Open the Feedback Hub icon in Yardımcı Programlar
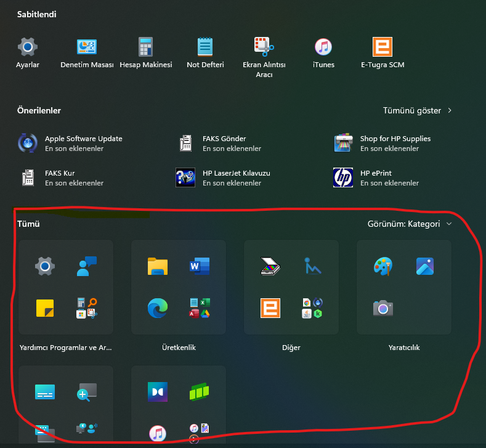Screen dimensions: 486x448 [87, 266]
